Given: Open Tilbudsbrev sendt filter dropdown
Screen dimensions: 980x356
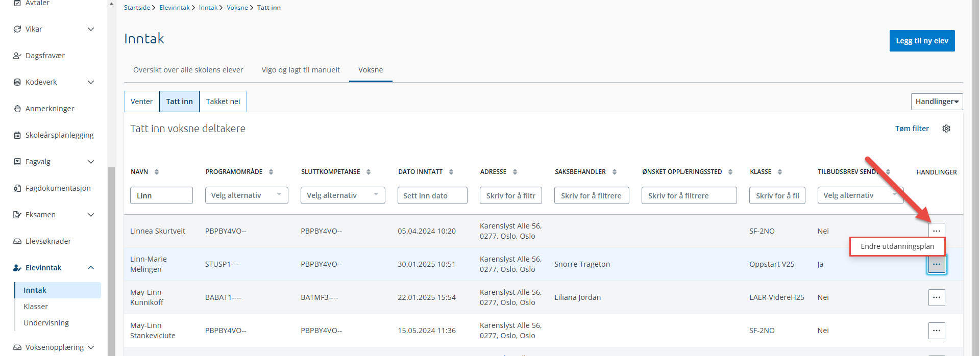Looking at the screenshot, I should tap(861, 195).
